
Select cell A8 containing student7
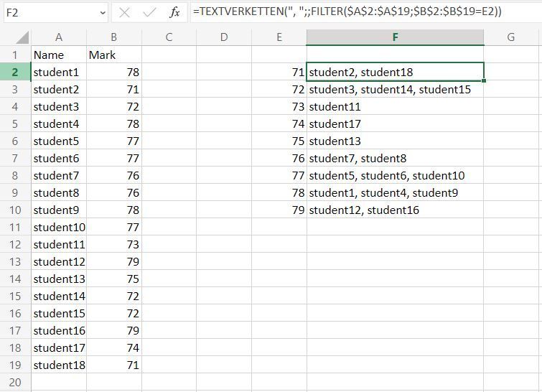point(59,175)
